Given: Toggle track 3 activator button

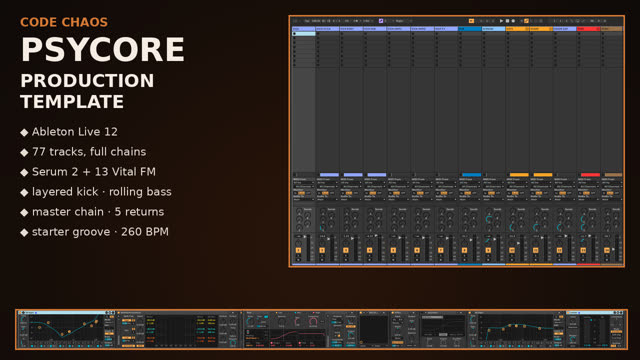Looking at the screenshot, I should 346,250.
